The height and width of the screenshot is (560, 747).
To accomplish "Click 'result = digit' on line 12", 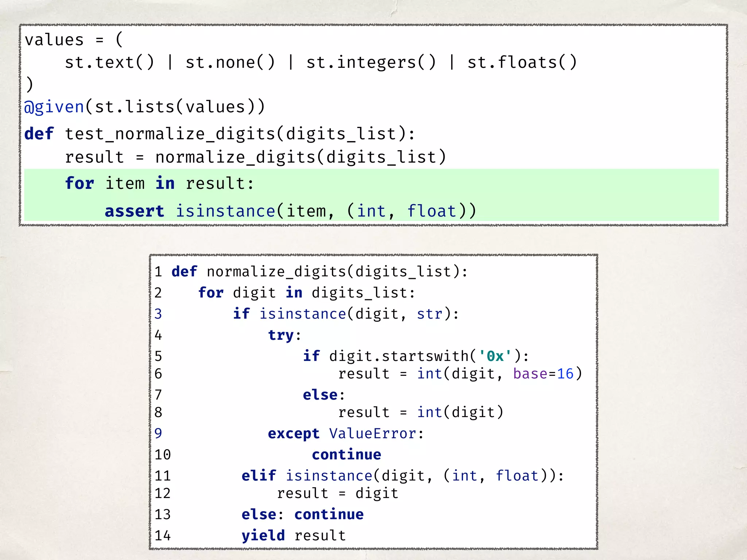I will point(337,493).
